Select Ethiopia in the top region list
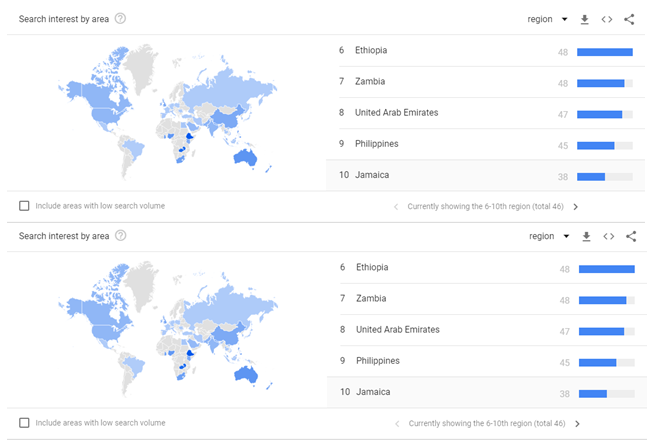Image resolution: width=665 pixels, height=440 pixels. (x=371, y=50)
